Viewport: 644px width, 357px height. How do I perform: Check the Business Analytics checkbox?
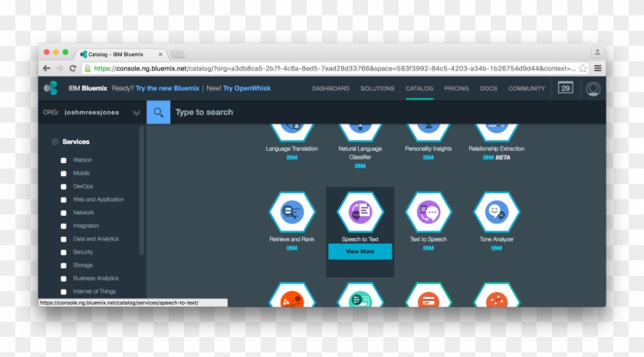[64, 279]
